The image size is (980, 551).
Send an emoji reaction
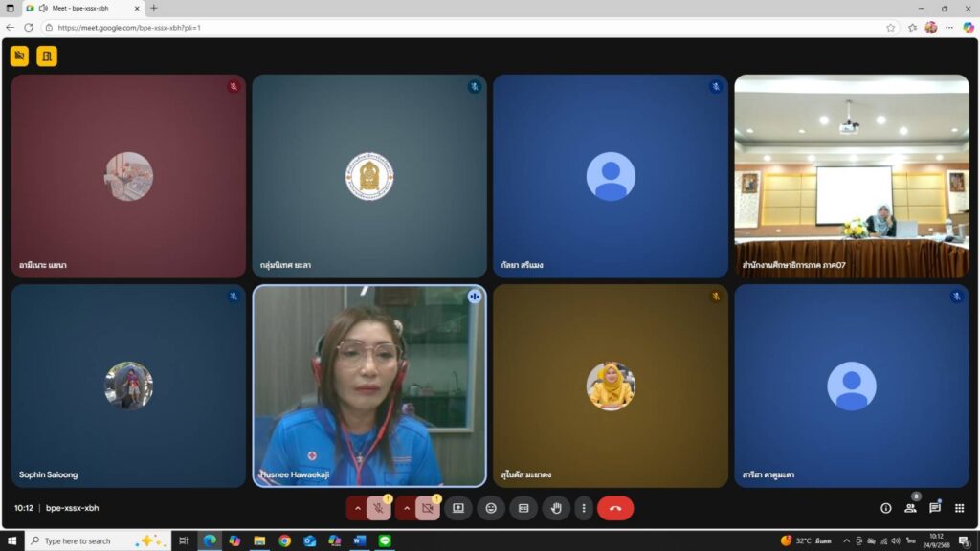pyautogui.click(x=490, y=508)
